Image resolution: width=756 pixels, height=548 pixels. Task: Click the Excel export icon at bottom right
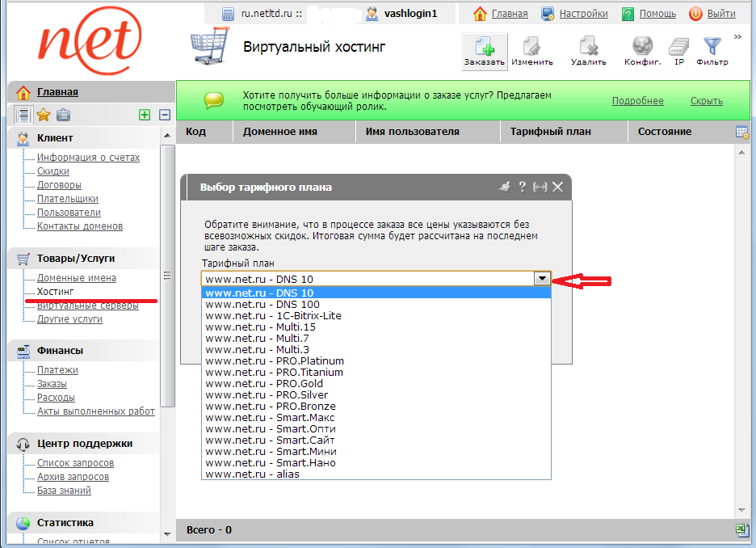point(741,529)
